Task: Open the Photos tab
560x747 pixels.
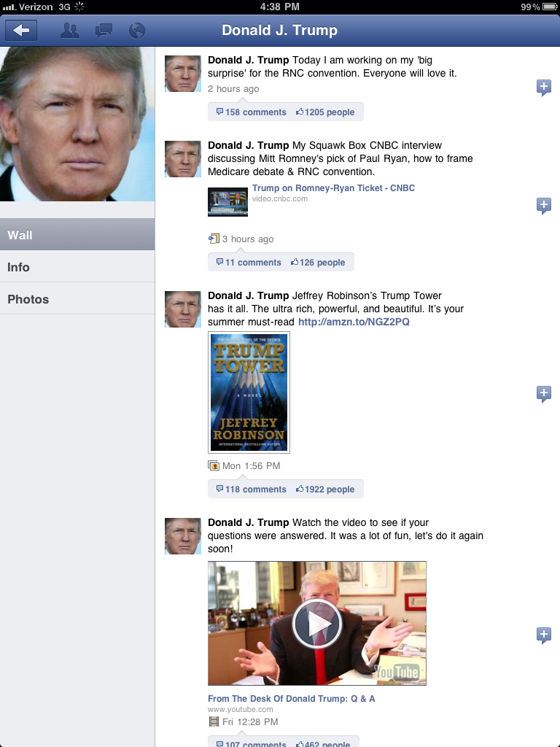Action: (x=77, y=299)
